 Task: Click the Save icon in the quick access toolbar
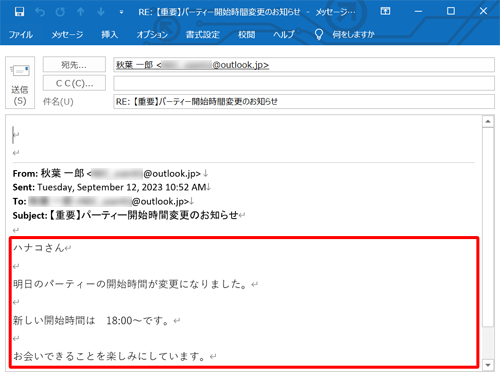(x=19, y=12)
